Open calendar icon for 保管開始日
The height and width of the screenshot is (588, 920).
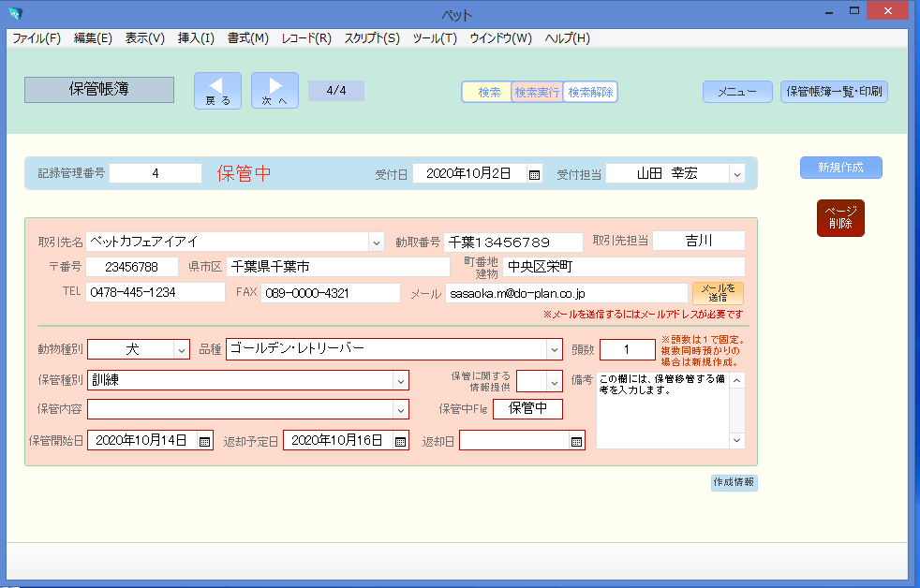pos(204,441)
